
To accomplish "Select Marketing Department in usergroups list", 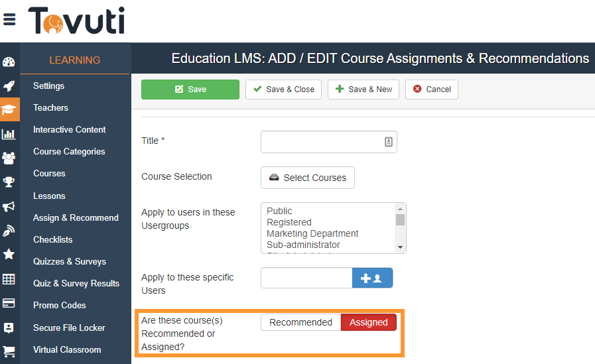I will point(312,233).
